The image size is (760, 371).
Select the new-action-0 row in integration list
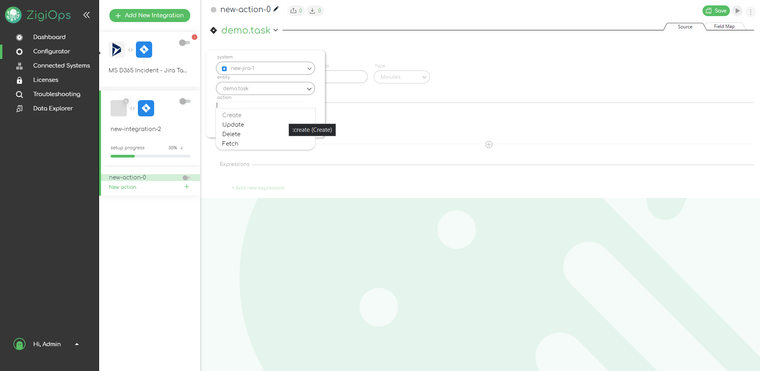coord(150,177)
